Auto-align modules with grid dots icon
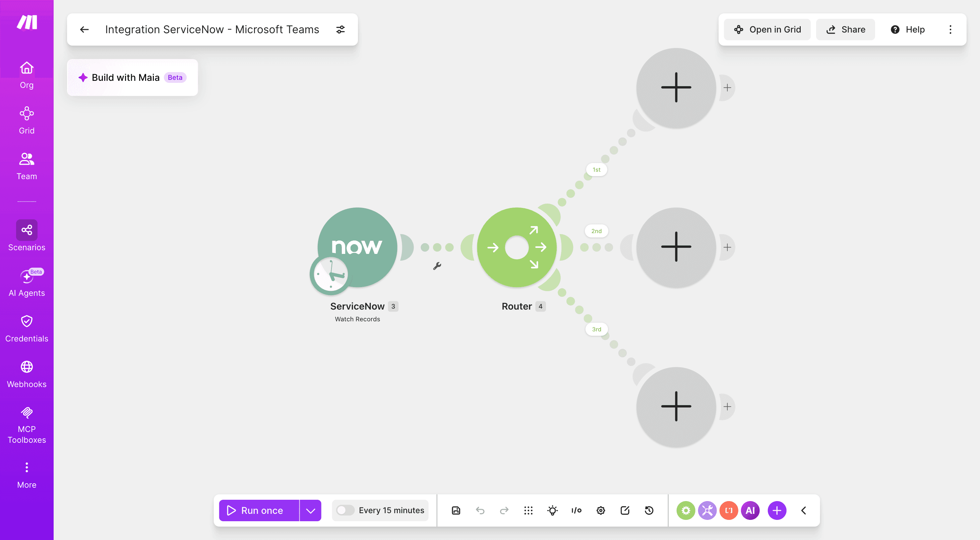Viewport: 980px width, 540px height. click(x=528, y=510)
